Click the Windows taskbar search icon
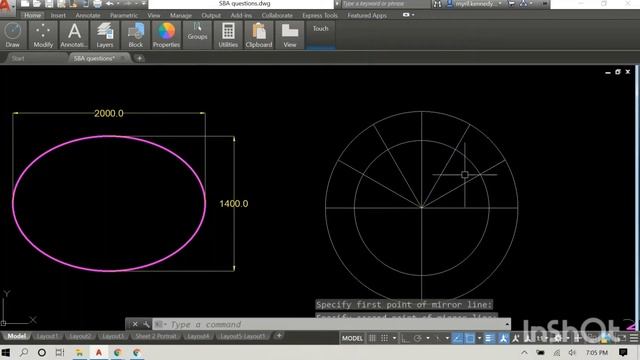640x360 pixels. (24, 353)
